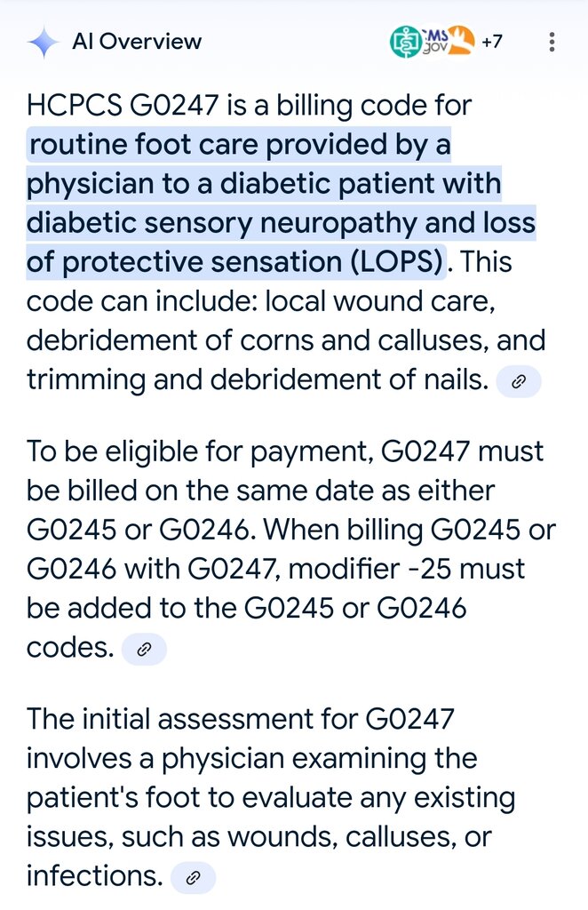Open the three-dot more options menu
The image size is (588, 910).
pos(552,42)
